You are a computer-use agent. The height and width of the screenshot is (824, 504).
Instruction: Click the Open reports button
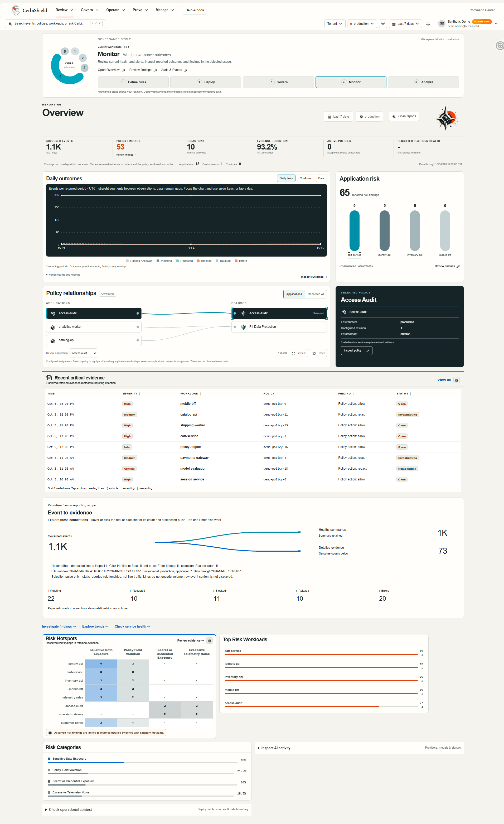pyautogui.click(x=404, y=116)
